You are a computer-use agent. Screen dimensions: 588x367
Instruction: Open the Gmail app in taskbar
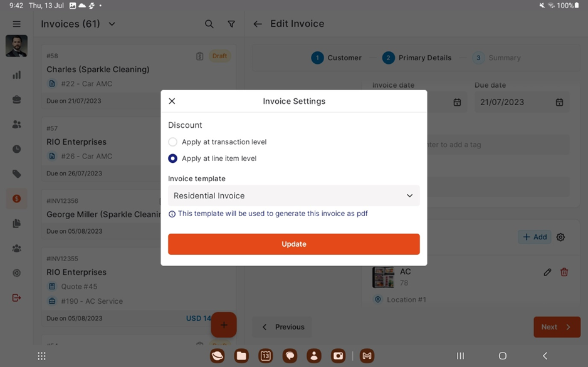tap(367, 356)
